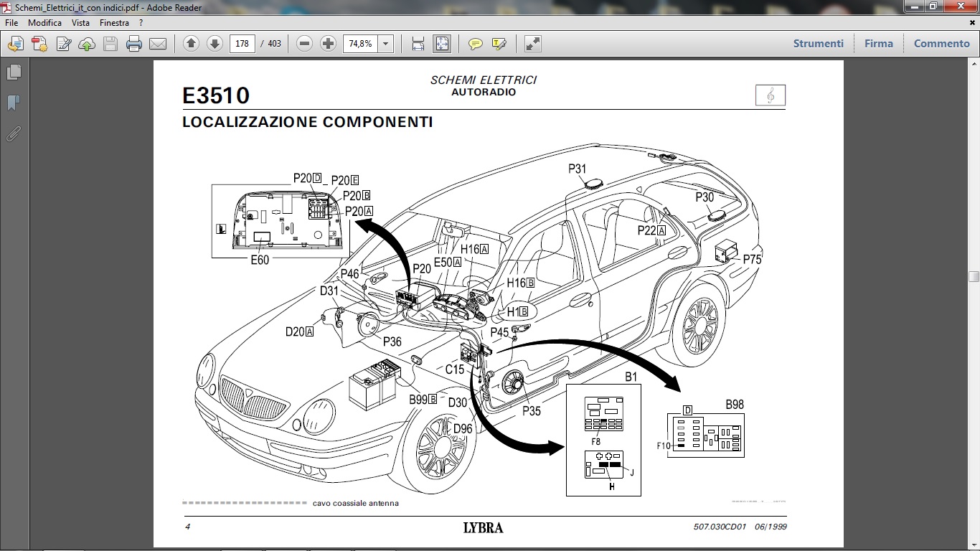Click the 'P36' component label
980x551 pixels.
click(392, 342)
